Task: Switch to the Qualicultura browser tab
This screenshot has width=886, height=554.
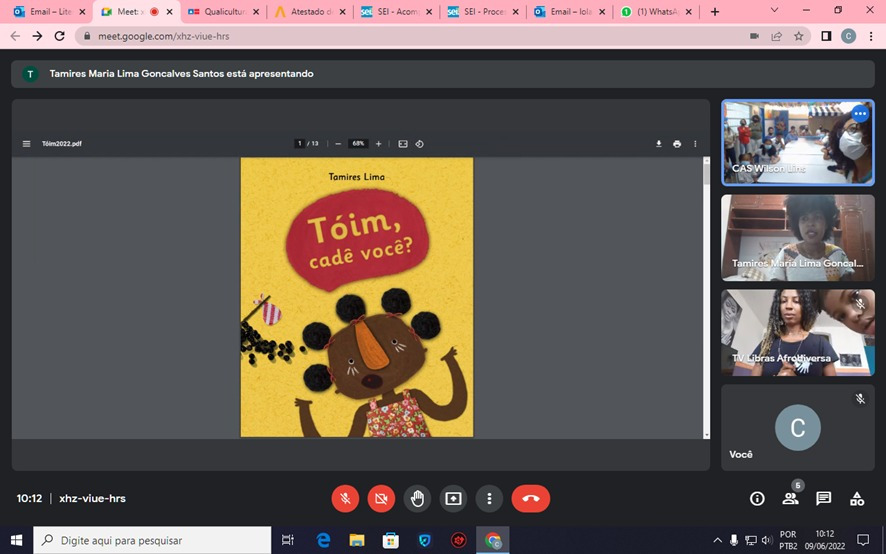Action: tap(224, 11)
